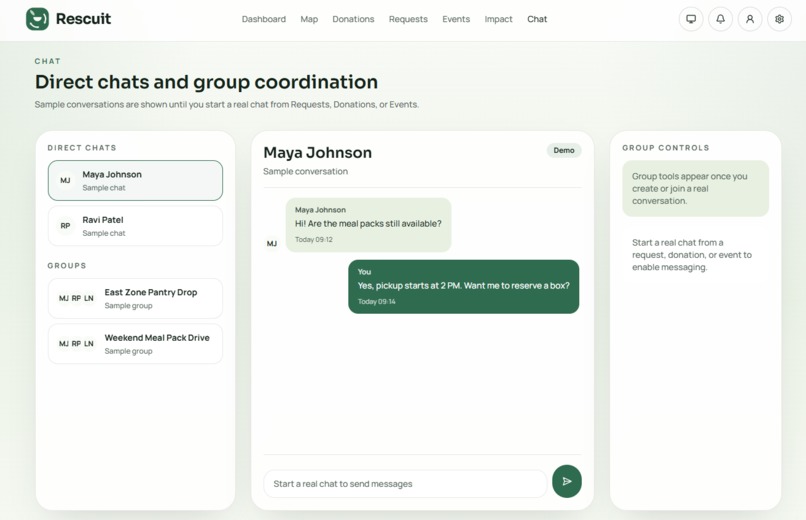This screenshot has width=806, height=520.
Task: Click the Rescuit logo icon
Action: (38, 19)
